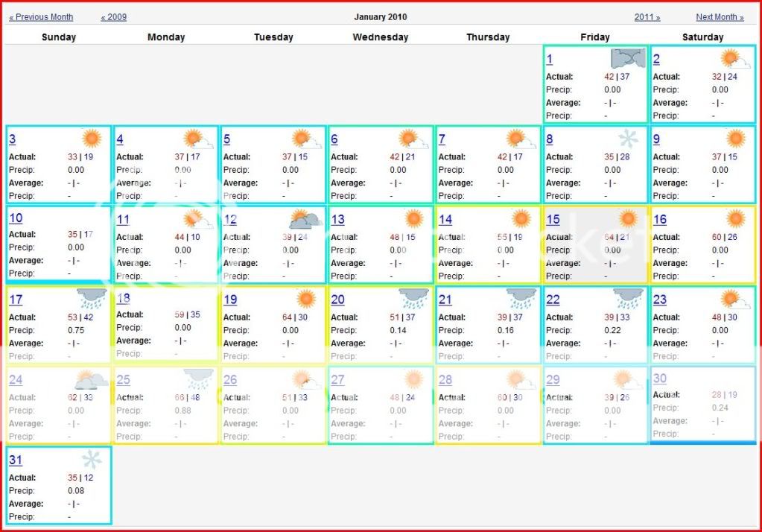Go to the Previous Month link
The height and width of the screenshot is (532, 762).
[x=41, y=17]
